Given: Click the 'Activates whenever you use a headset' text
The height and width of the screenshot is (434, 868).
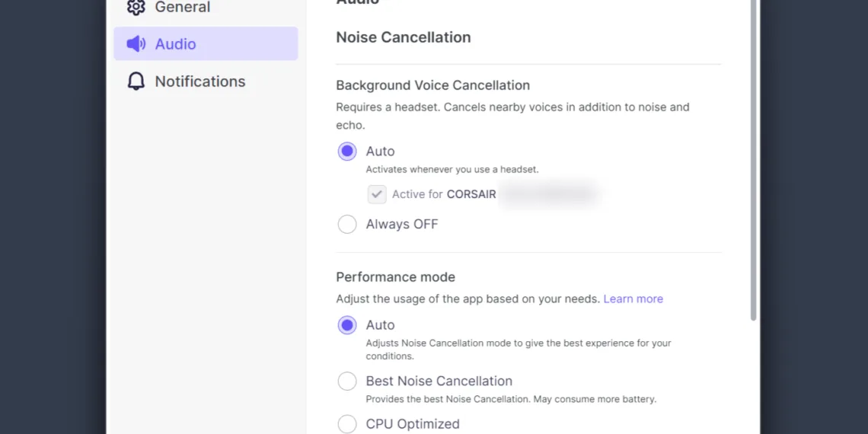Looking at the screenshot, I should tap(452, 170).
